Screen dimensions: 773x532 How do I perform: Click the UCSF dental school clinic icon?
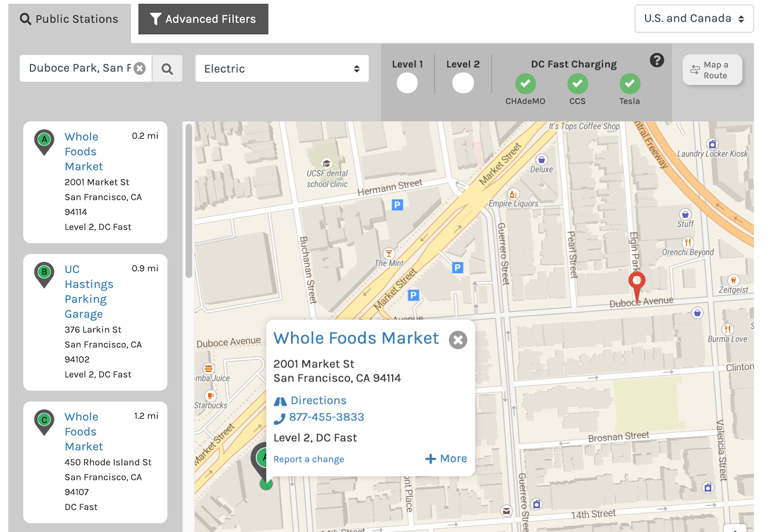point(327,163)
